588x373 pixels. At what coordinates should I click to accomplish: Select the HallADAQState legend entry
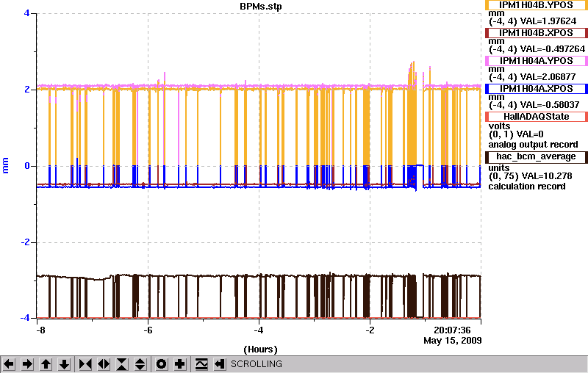click(537, 117)
